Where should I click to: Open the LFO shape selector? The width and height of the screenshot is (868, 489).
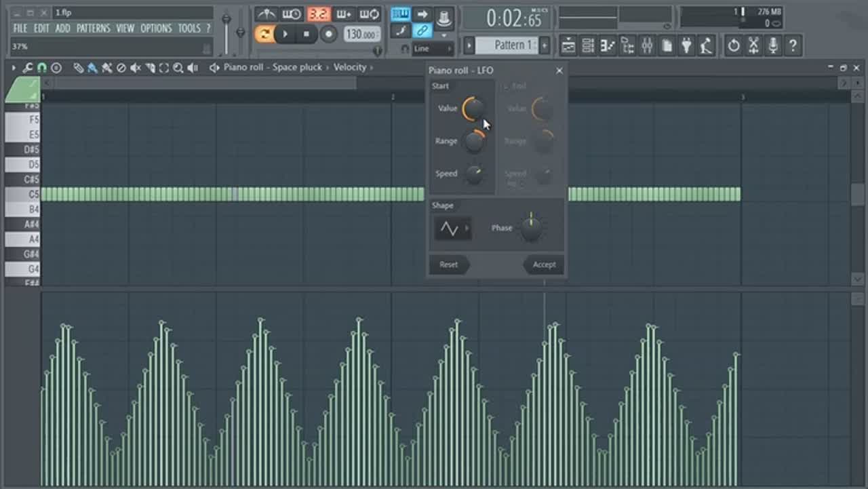(452, 229)
